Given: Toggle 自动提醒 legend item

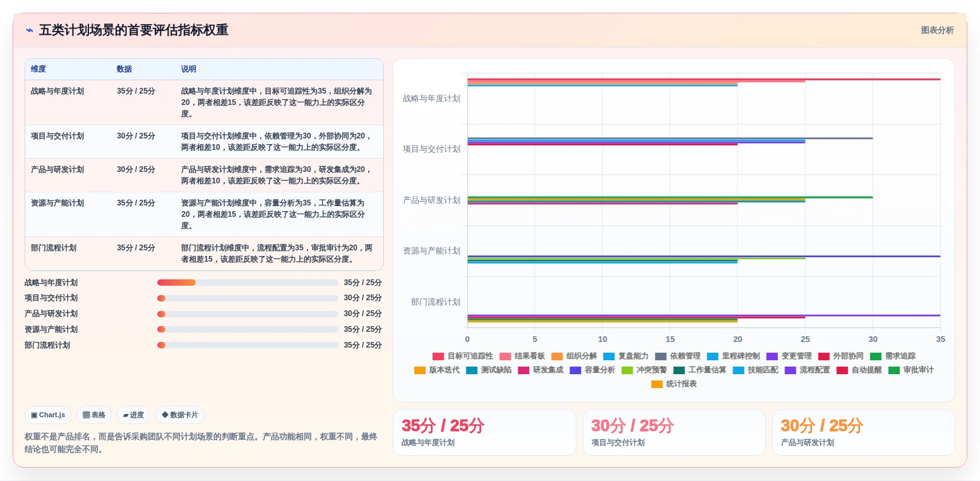Looking at the screenshot, I should point(859,370).
